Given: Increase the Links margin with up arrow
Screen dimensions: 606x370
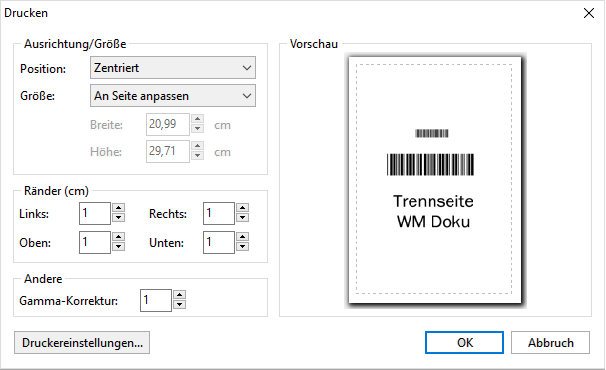Looking at the screenshot, I should [118, 208].
